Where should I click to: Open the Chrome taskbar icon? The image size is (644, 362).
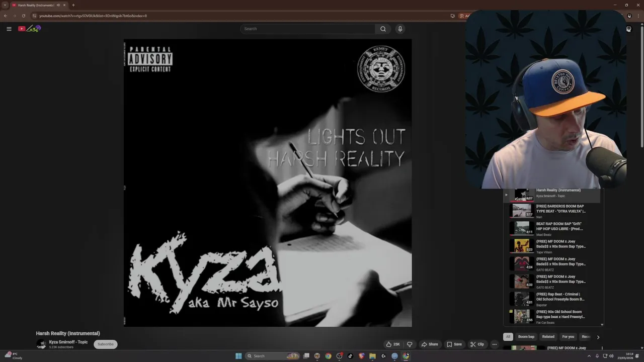pos(328,356)
